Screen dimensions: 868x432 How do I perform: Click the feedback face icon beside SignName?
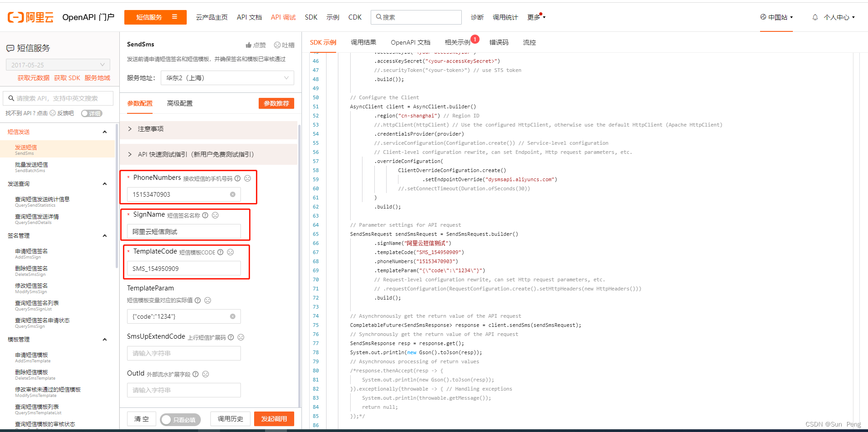tap(215, 215)
